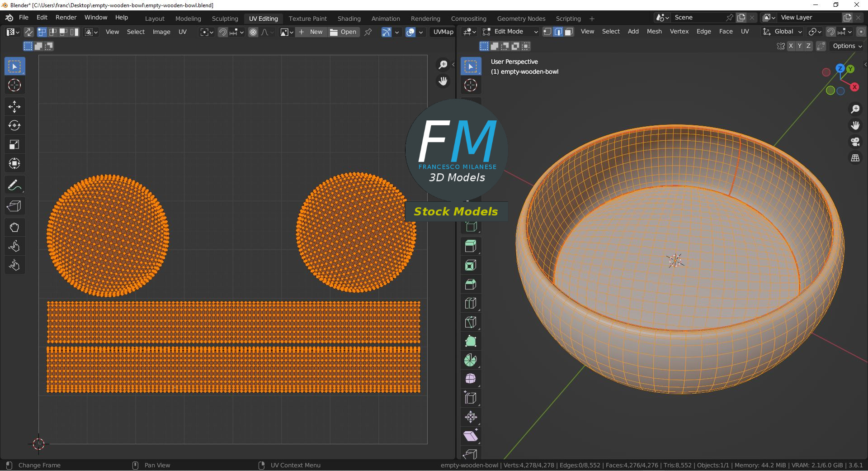The height and width of the screenshot is (471, 868).
Task: Expand the Global transform orientation dropdown
Action: tap(783, 32)
